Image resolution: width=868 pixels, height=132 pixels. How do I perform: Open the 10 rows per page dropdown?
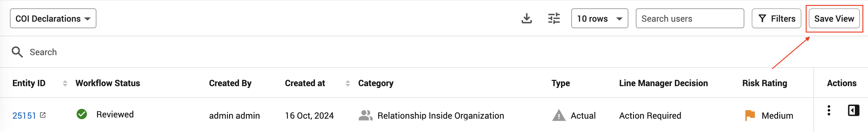click(600, 19)
